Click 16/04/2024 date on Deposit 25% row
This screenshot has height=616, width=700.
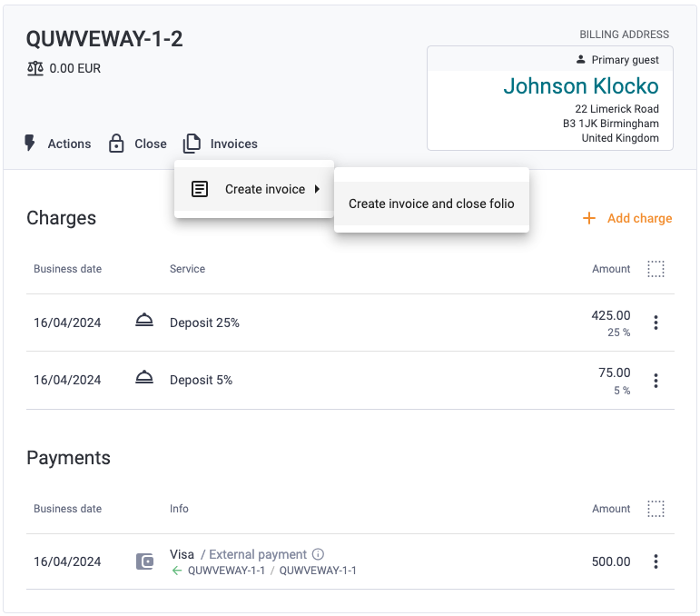click(67, 323)
